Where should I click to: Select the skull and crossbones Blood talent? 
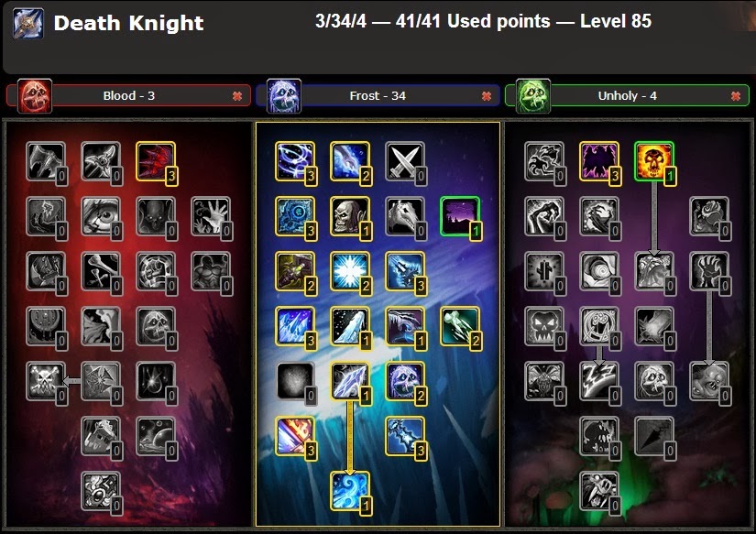pos(46,381)
